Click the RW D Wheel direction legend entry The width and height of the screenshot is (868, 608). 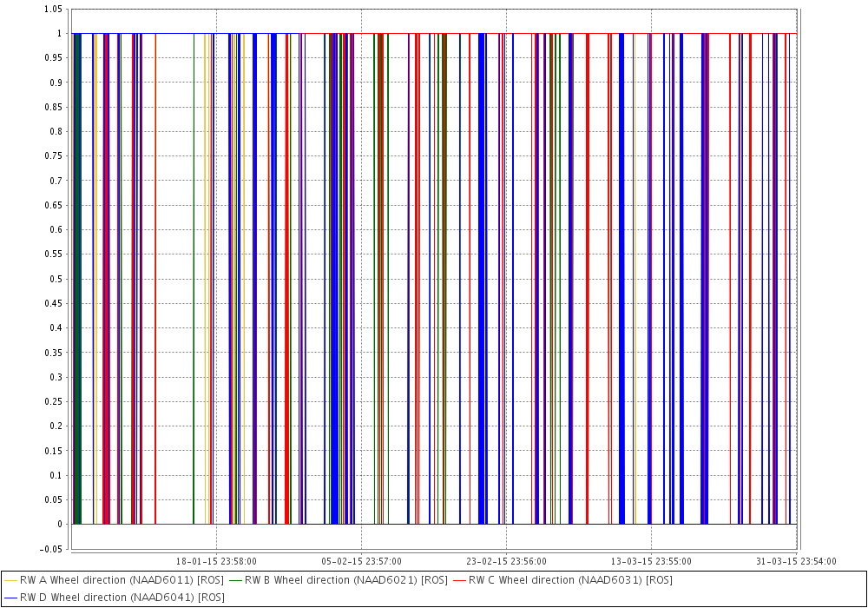point(114,598)
